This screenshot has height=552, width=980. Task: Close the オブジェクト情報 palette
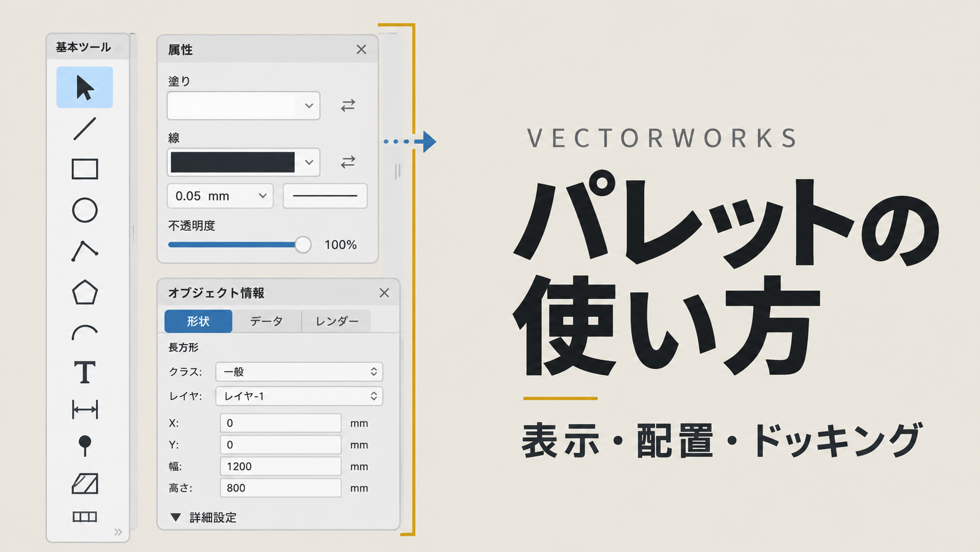pos(384,293)
